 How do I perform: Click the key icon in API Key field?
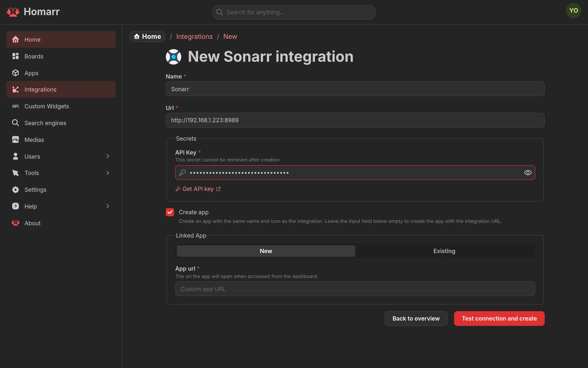tap(183, 173)
